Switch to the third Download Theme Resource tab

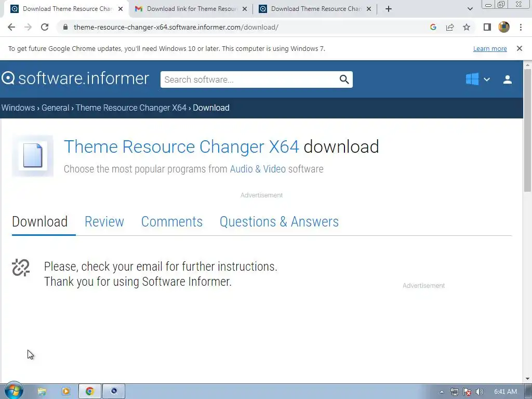(x=315, y=9)
